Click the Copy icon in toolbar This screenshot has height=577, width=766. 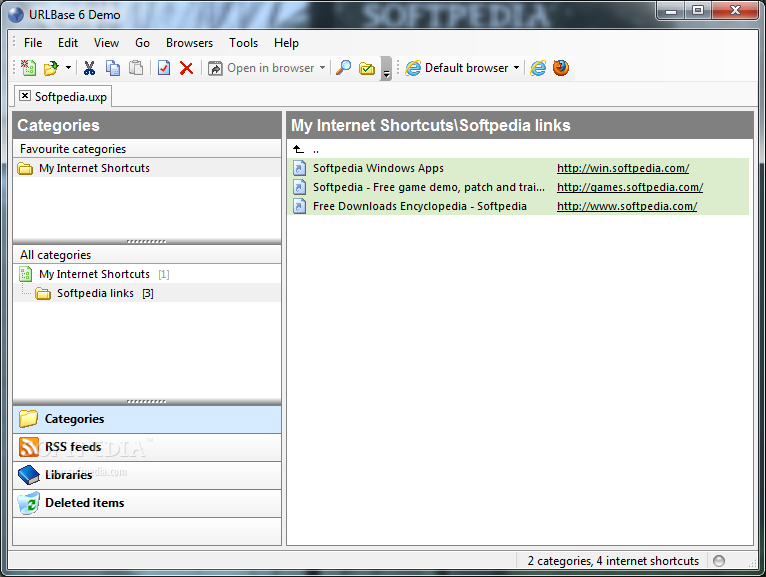point(113,68)
